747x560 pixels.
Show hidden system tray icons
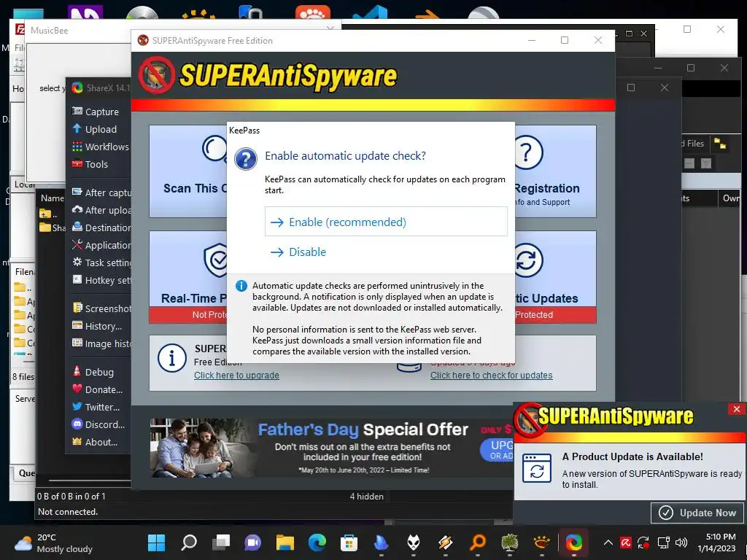(608, 542)
